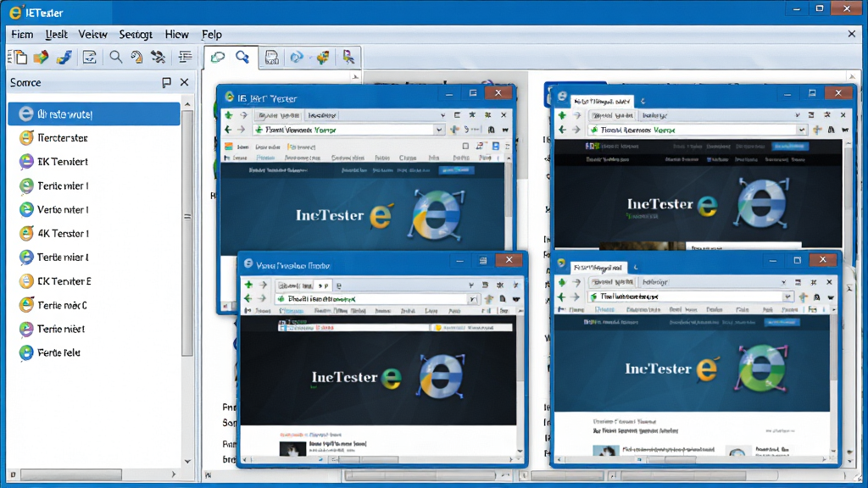Toggle the pin on Somce panel
The width and height of the screenshot is (868, 488).
(x=166, y=82)
